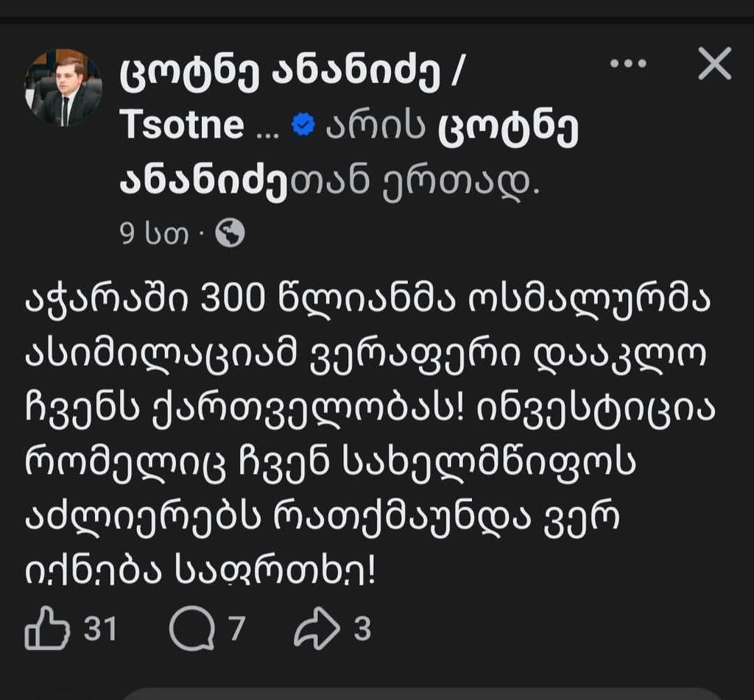Open the author's profile picture
The width and height of the screenshot is (754, 700).
pyautogui.click(x=63, y=87)
